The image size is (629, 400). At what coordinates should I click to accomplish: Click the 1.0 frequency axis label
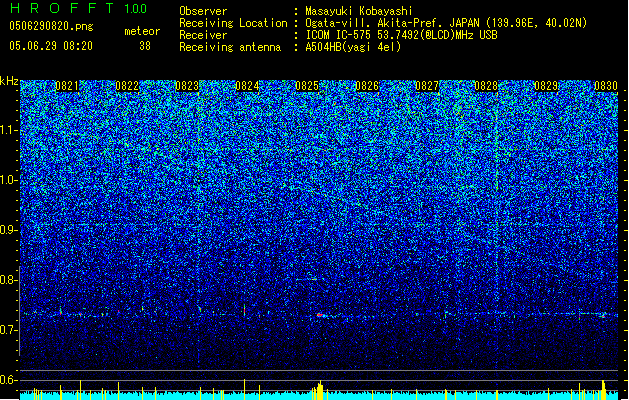click(x=9, y=180)
